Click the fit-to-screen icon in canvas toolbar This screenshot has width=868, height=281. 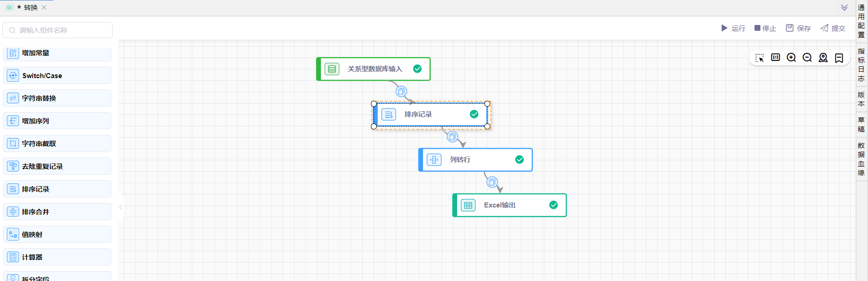tap(775, 58)
